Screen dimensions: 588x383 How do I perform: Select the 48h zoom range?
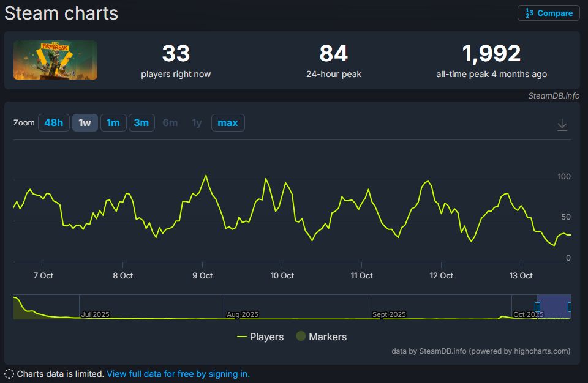pyautogui.click(x=54, y=122)
